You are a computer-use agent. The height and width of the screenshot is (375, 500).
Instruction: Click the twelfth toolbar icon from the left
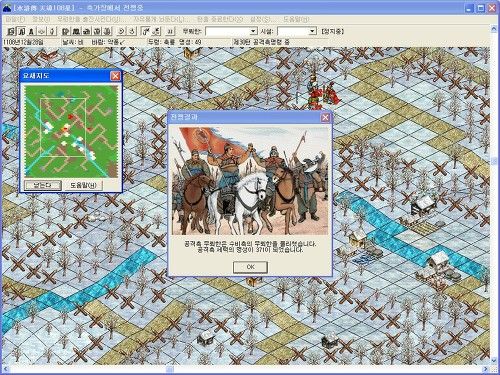coord(132,31)
